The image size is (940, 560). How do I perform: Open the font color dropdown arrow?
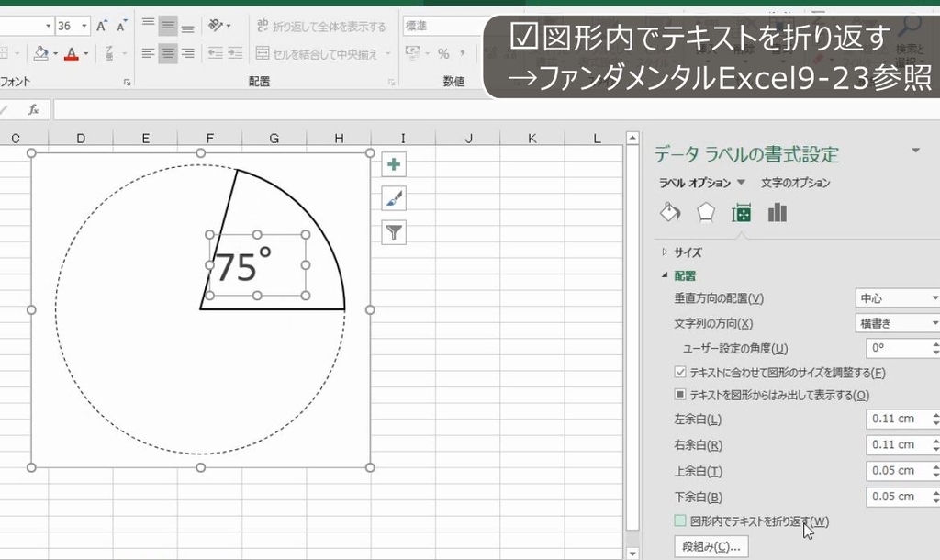(x=85, y=53)
